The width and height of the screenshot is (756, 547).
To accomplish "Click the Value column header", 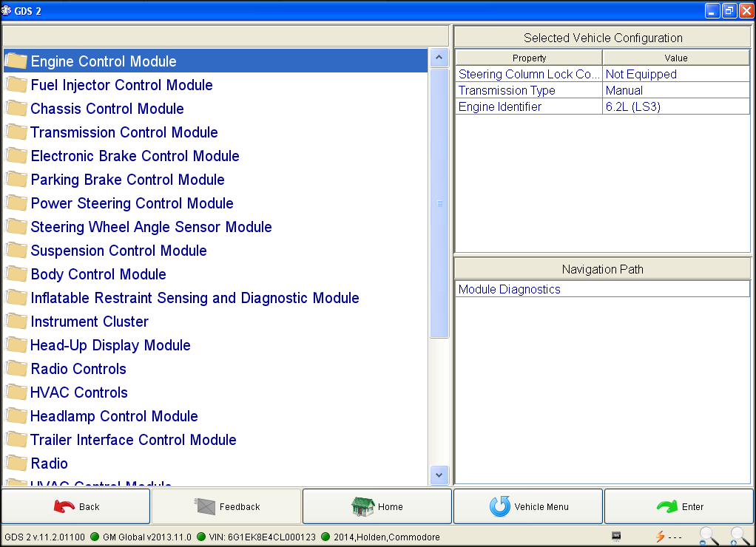I will [676, 58].
